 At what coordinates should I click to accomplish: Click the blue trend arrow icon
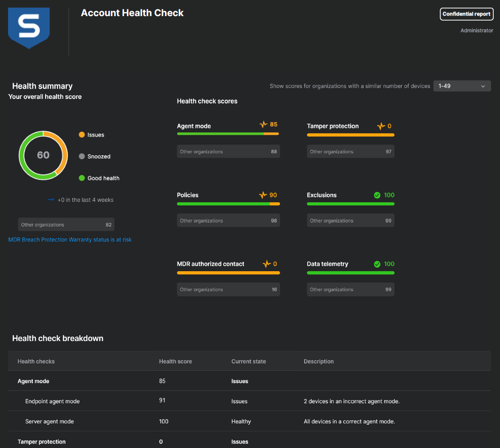[51, 200]
